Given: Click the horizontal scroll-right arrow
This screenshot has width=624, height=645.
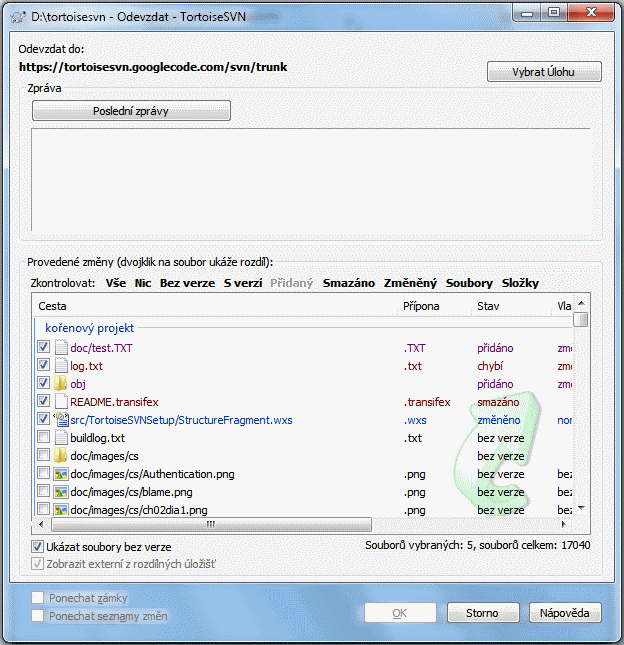Looking at the screenshot, I should click(x=564, y=524).
